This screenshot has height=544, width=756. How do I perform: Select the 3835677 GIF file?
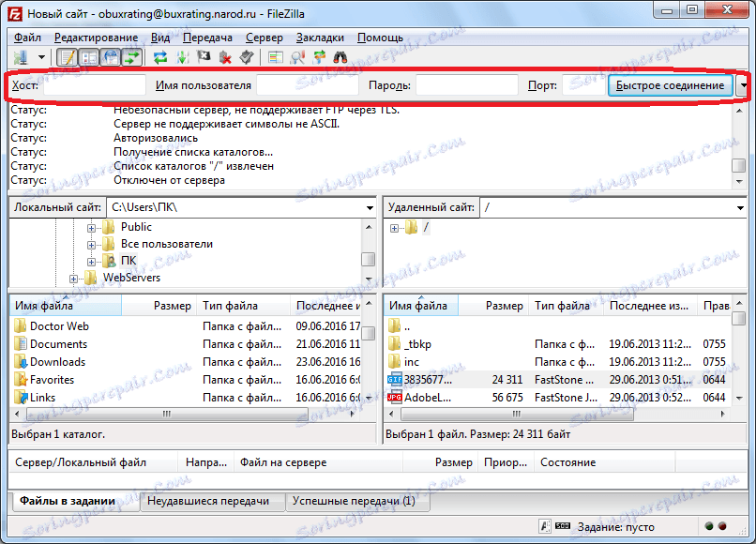(x=428, y=380)
